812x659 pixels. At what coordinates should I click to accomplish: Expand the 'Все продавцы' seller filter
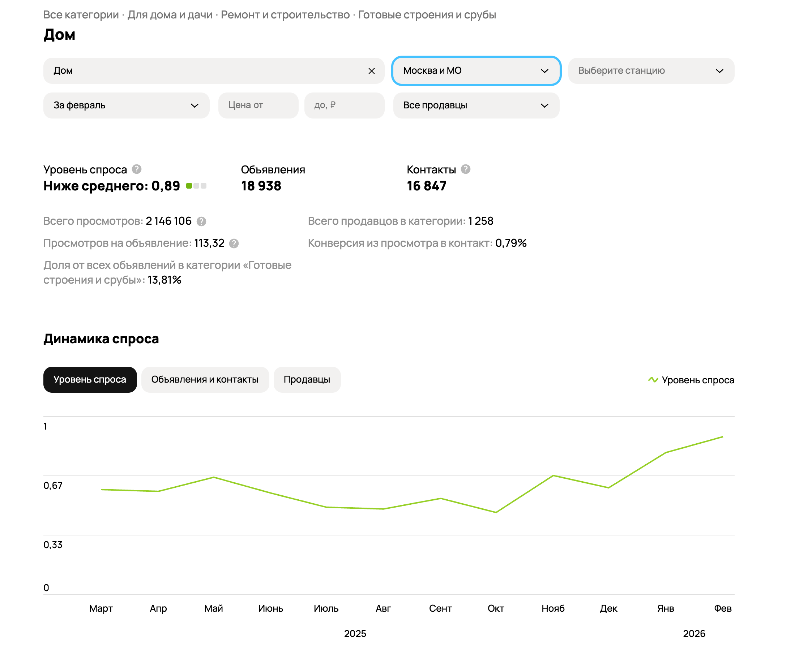pyautogui.click(x=476, y=105)
